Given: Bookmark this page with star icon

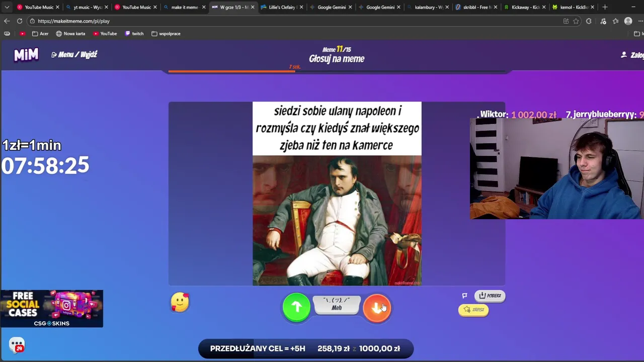Looking at the screenshot, I should pos(576,21).
